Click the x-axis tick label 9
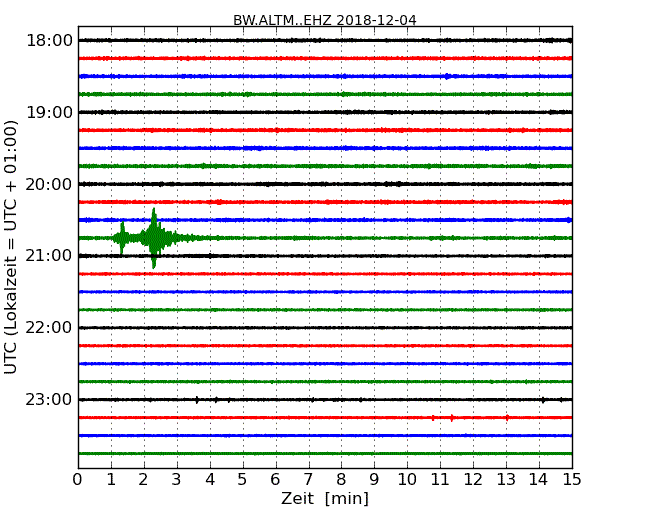This screenshot has width=650, height=520. pyautogui.click(x=374, y=480)
